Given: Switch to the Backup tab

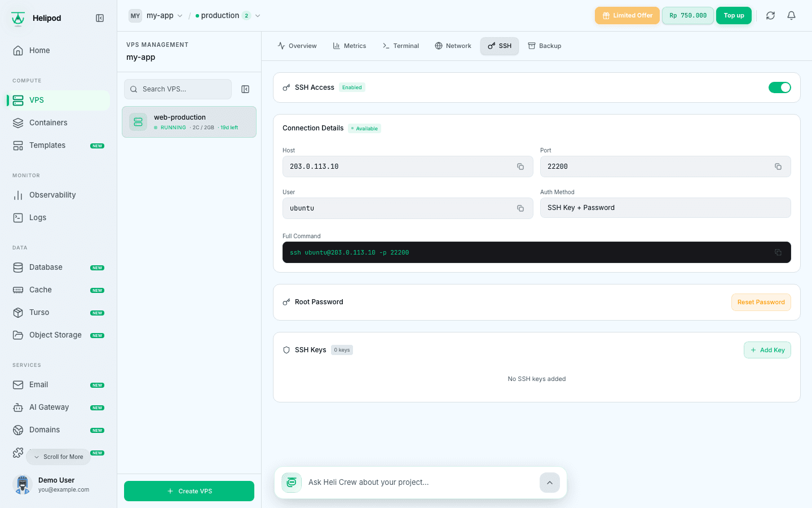Looking at the screenshot, I should click(x=545, y=46).
